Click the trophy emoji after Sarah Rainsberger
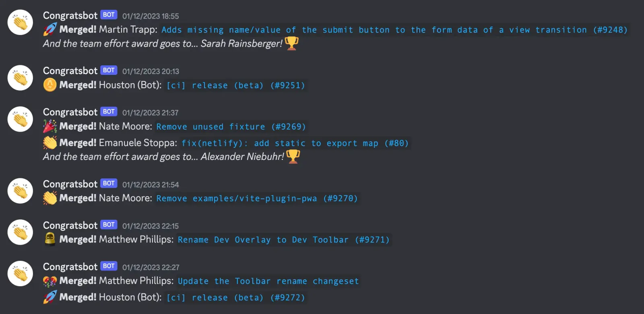 (292, 43)
